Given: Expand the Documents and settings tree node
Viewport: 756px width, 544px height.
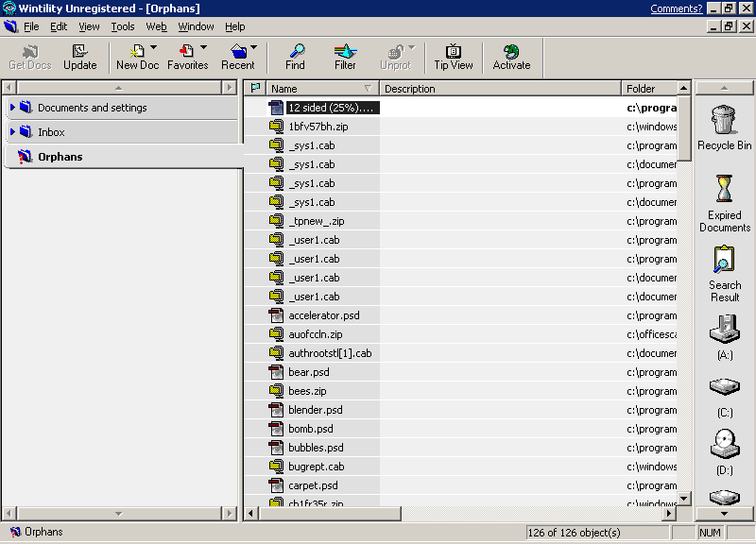Looking at the screenshot, I should coord(12,108).
